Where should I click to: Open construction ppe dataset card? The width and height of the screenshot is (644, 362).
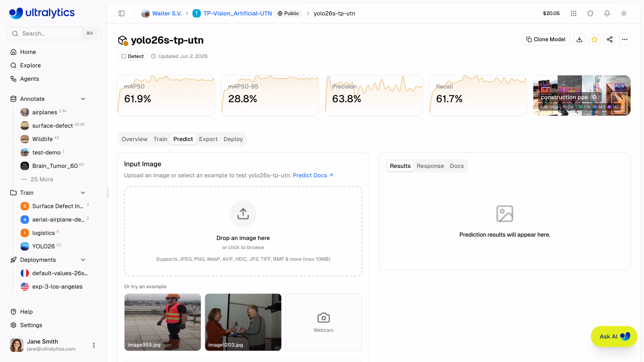582,96
